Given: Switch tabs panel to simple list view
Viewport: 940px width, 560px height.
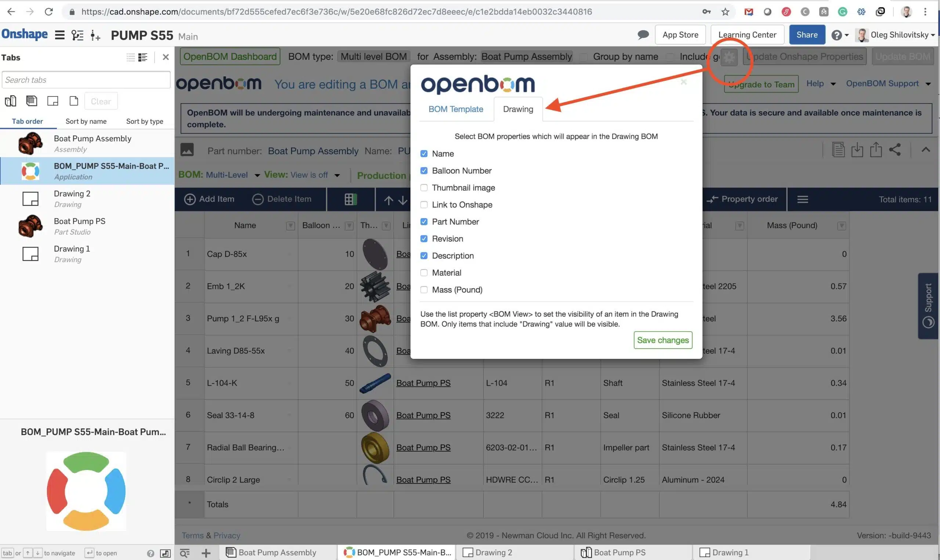Looking at the screenshot, I should click(130, 57).
